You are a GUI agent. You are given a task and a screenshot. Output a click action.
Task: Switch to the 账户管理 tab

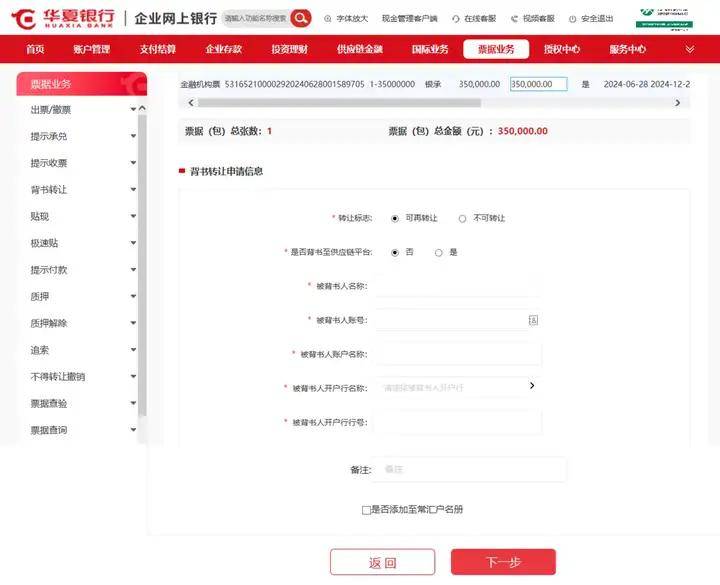click(x=92, y=49)
